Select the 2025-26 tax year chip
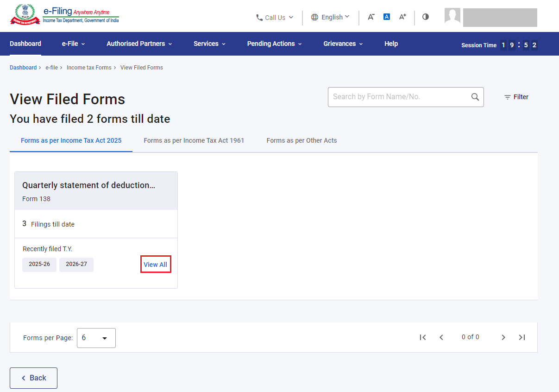559x392 pixels. click(x=39, y=265)
